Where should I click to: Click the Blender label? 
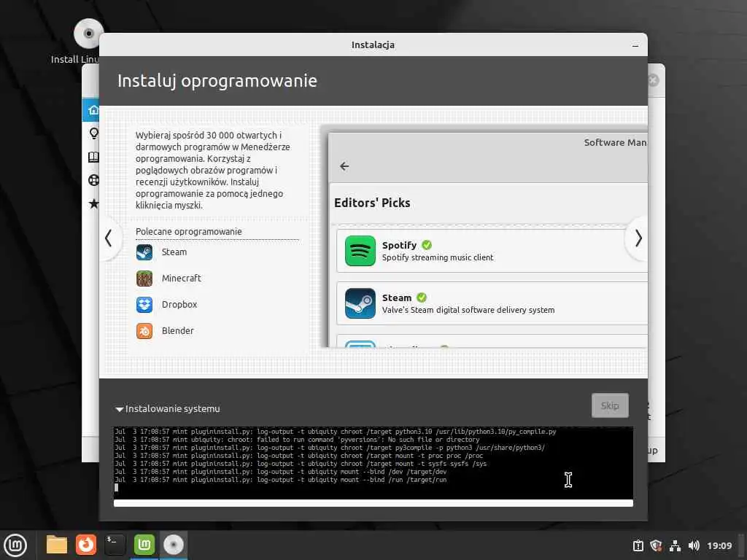click(x=178, y=330)
